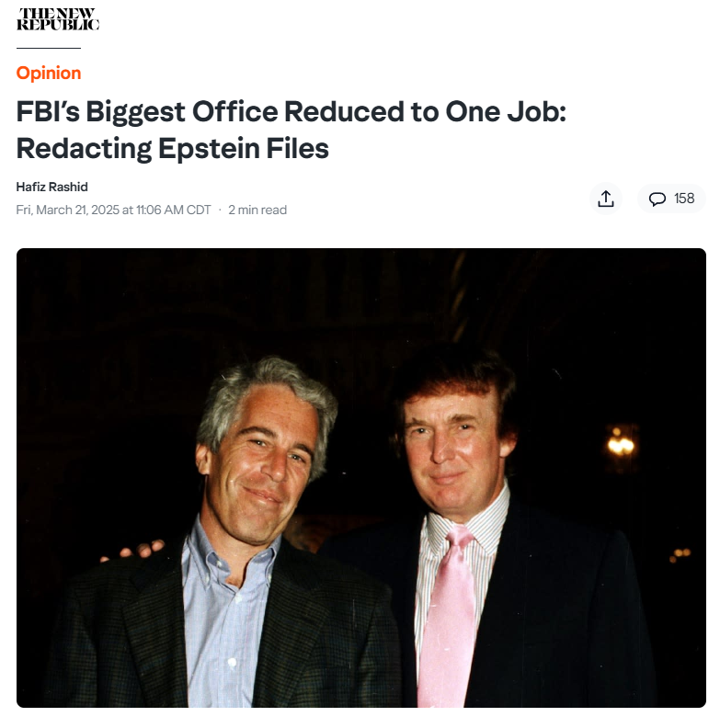Click the '2 min read' label
Viewport: 720px width, 728px height.
(257, 210)
